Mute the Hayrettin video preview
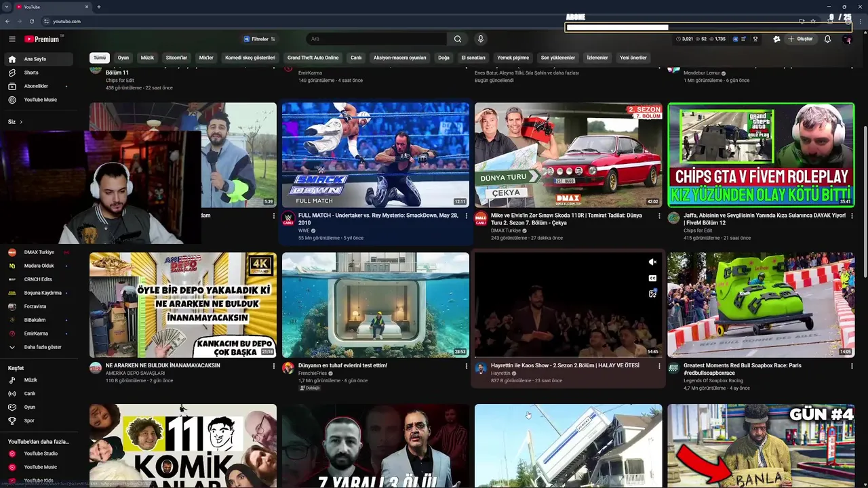 [x=652, y=262]
